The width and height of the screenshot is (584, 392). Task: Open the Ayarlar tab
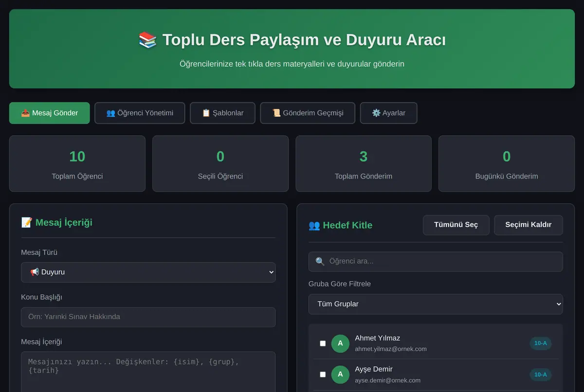coord(388,113)
